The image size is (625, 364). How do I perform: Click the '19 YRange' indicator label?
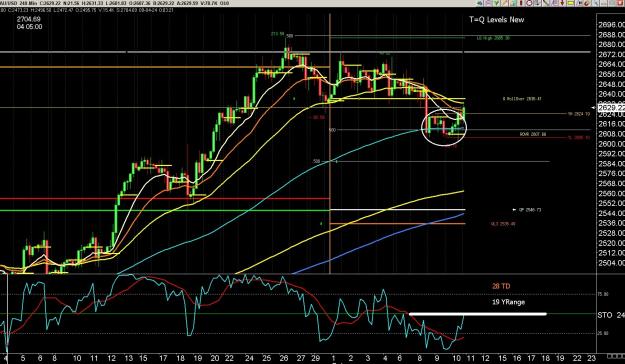[508, 302]
